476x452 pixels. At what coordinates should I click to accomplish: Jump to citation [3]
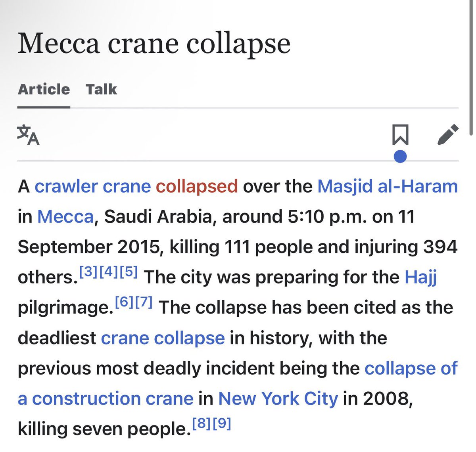[88, 272]
